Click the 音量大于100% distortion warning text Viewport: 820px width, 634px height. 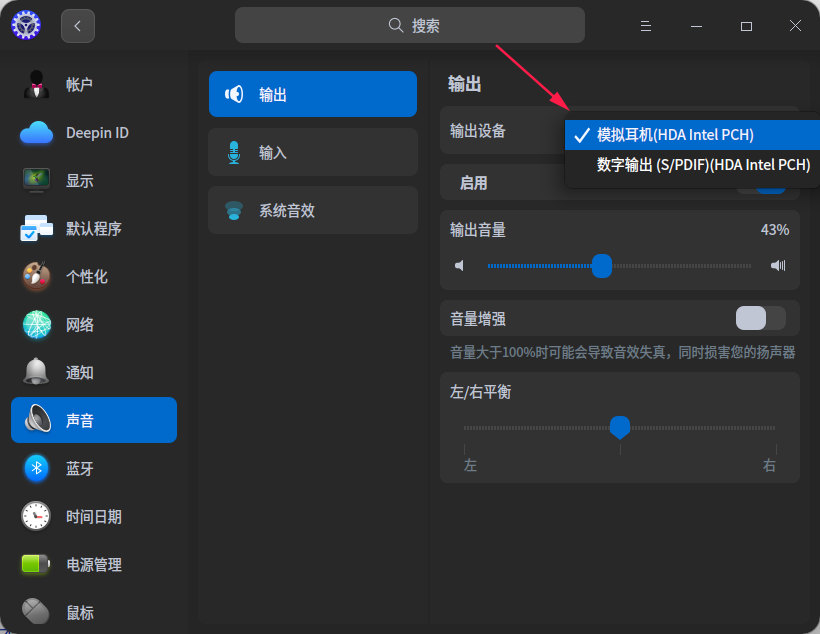click(x=622, y=352)
